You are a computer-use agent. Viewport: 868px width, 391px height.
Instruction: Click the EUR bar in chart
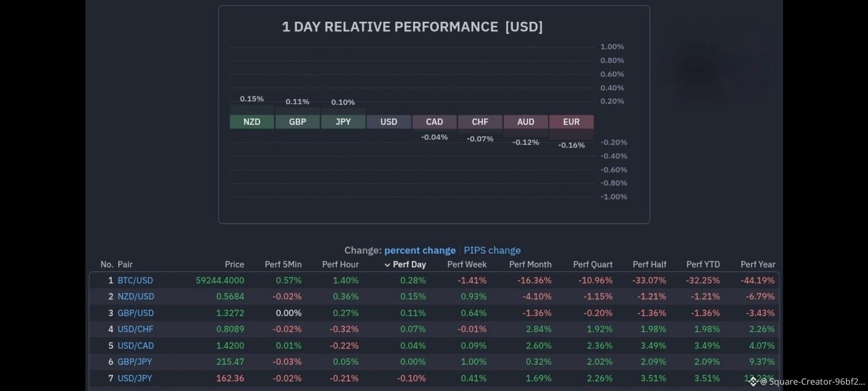(x=571, y=122)
